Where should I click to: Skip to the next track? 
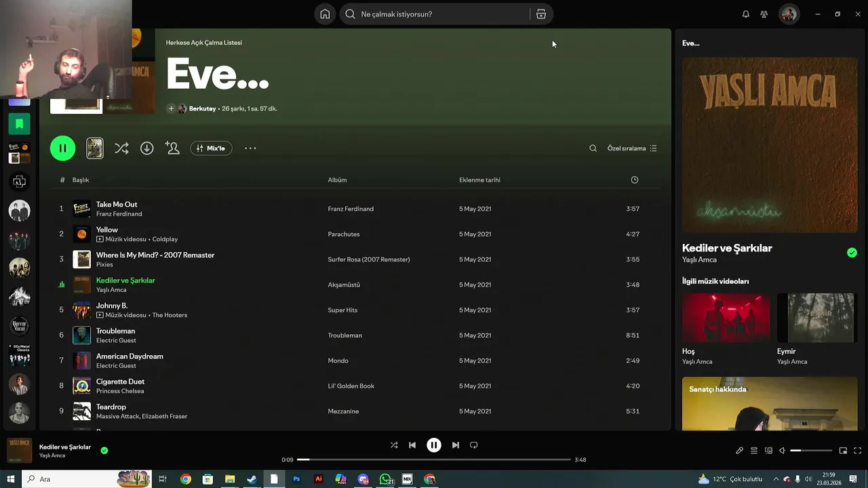pos(456,445)
